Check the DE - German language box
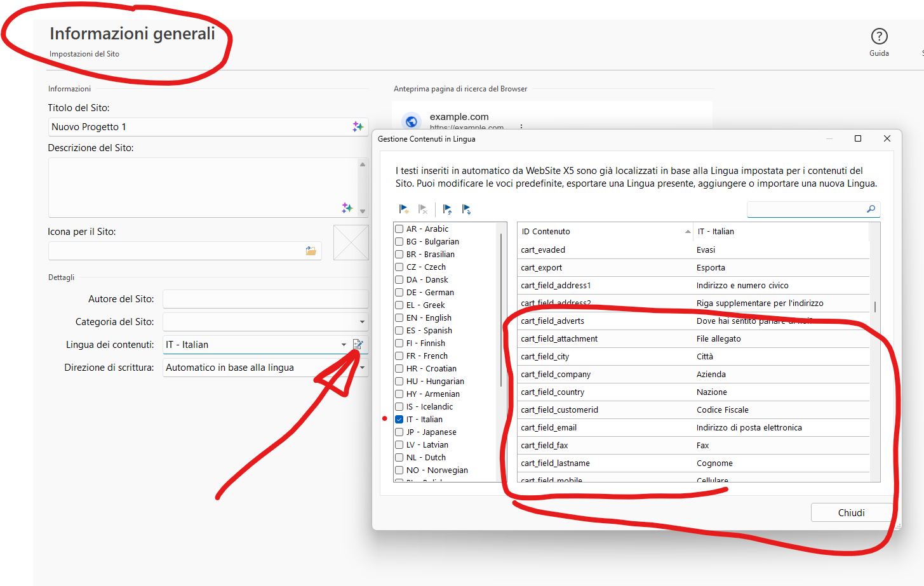 click(399, 293)
